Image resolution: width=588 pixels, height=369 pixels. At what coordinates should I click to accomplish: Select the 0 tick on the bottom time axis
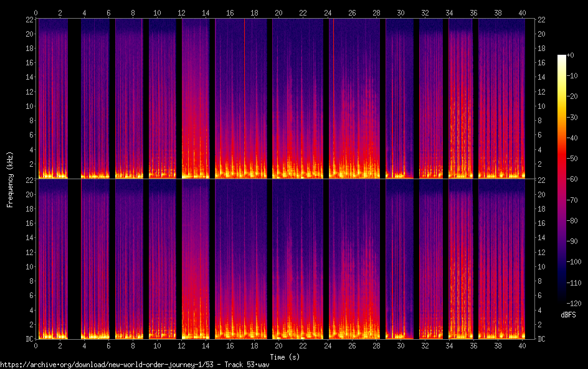click(36, 345)
